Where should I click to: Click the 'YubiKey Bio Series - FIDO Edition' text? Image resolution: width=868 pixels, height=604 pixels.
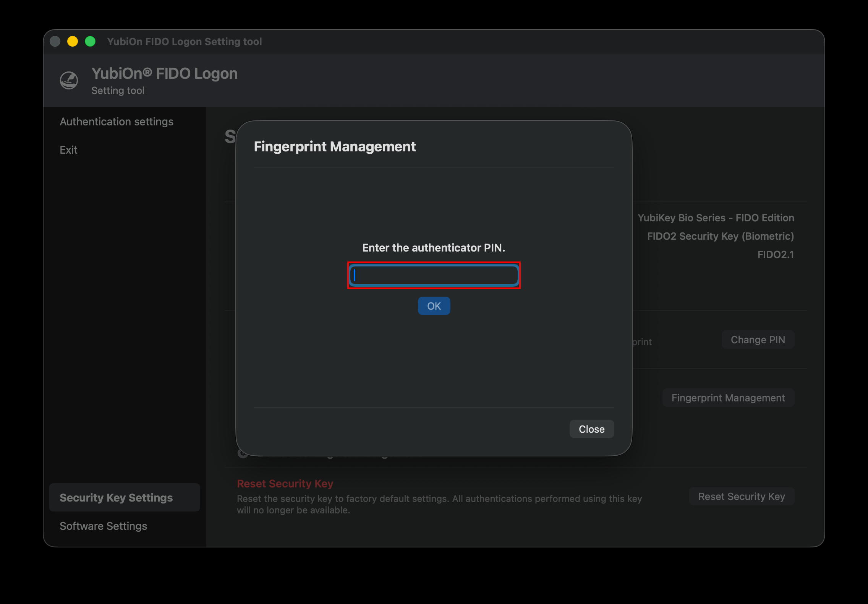(716, 218)
